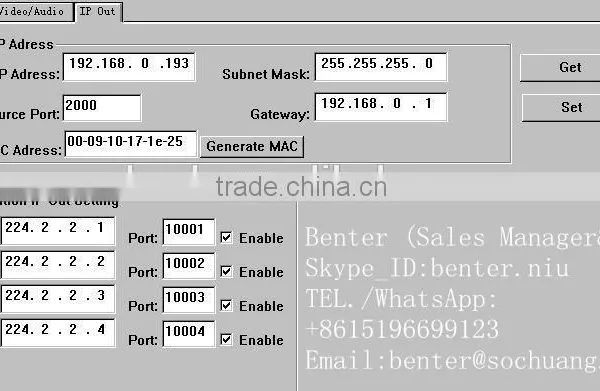The width and height of the screenshot is (600, 391).
Task: Click the Port field containing 10003
Action: pos(189,300)
